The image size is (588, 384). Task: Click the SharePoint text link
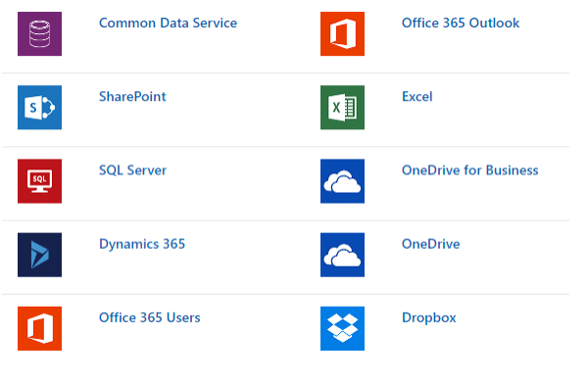point(132,97)
